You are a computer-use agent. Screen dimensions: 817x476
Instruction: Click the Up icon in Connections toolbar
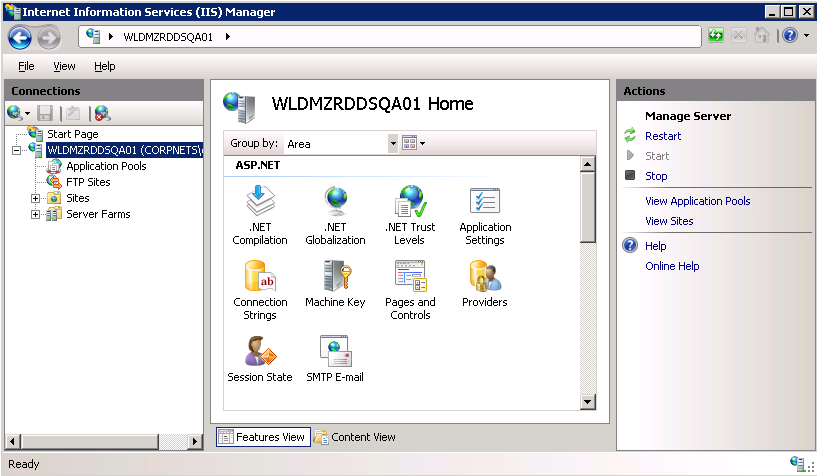pyautogui.click(x=73, y=113)
